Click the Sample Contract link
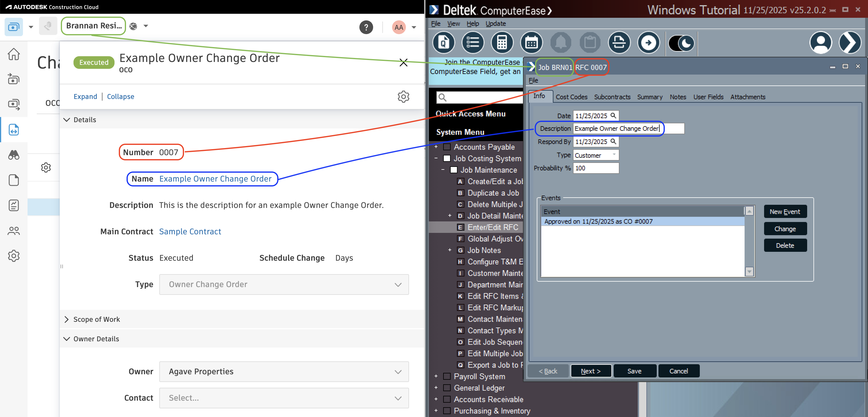 (x=190, y=231)
